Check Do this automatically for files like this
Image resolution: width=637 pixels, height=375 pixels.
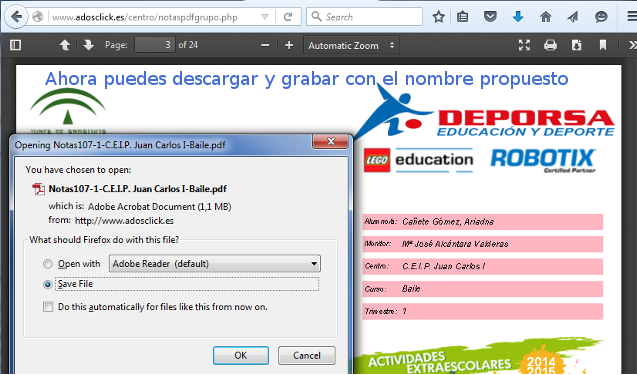click(x=48, y=307)
